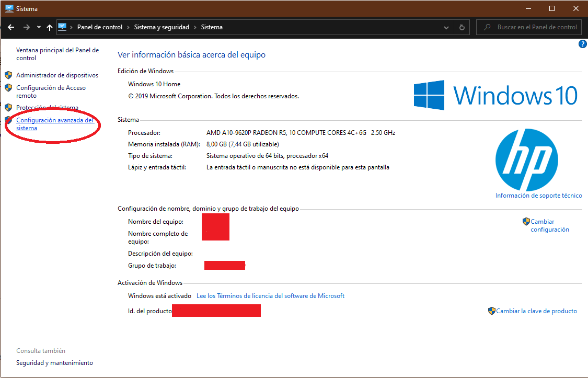Select the 8,00 GB RAM value
The image size is (588, 378).
(x=243, y=144)
